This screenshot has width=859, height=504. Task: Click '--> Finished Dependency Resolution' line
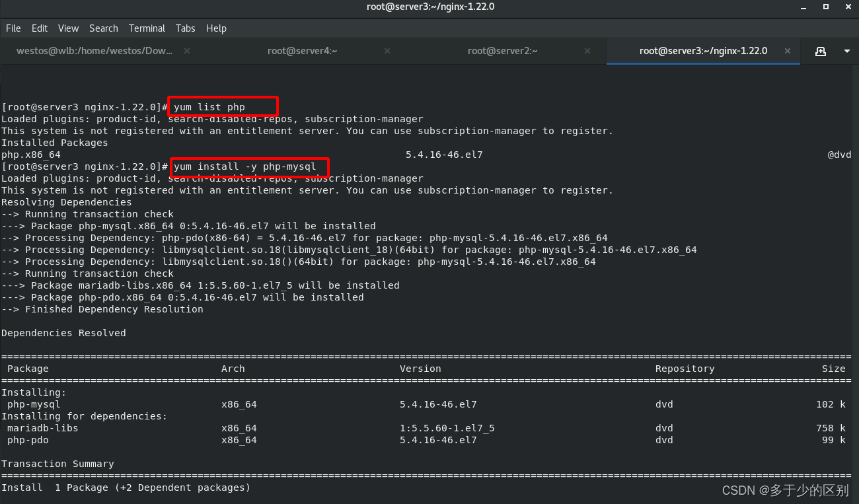coord(102,309)
